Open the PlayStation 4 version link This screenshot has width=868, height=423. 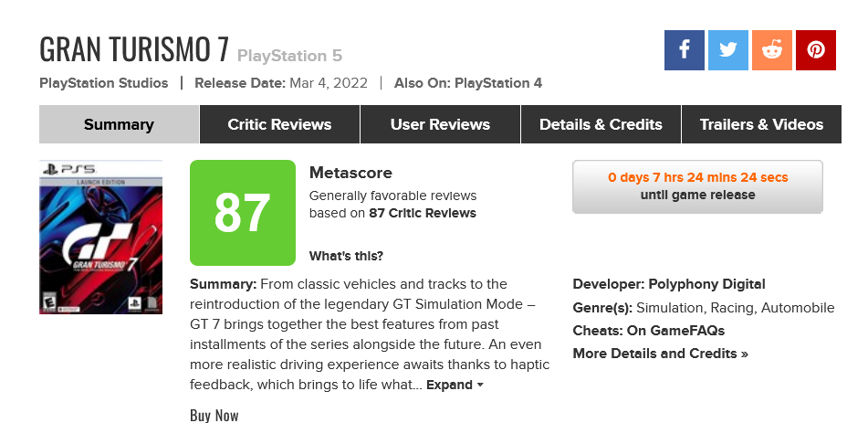point(498,83)
